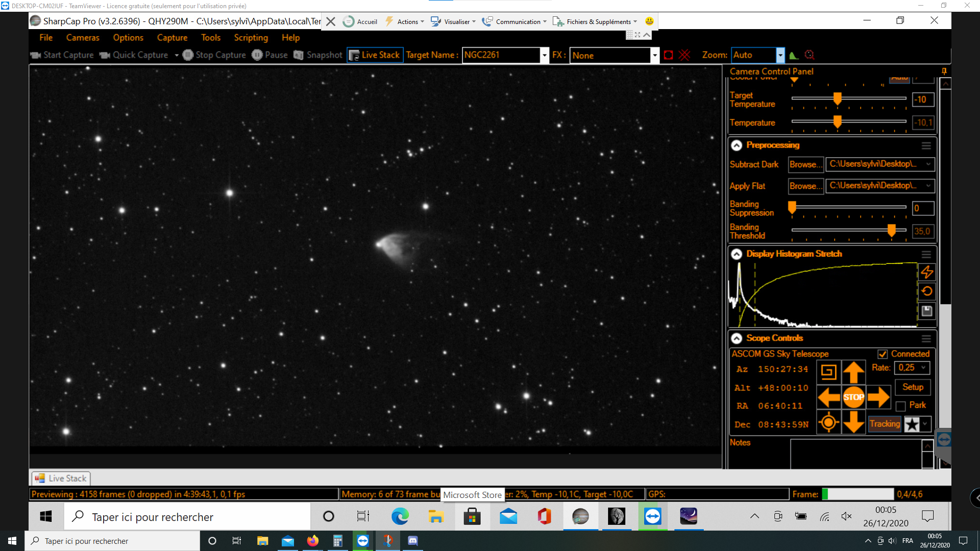Toggle the Tracking button
Image resolution: width=980 pixels, height=551 pixels.
click(x=885, y=424)
